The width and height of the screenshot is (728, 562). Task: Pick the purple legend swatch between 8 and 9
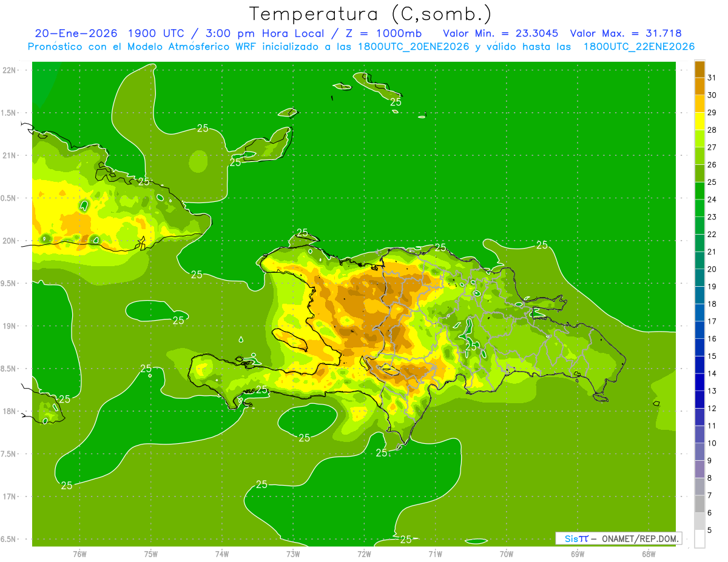[699, 469]
